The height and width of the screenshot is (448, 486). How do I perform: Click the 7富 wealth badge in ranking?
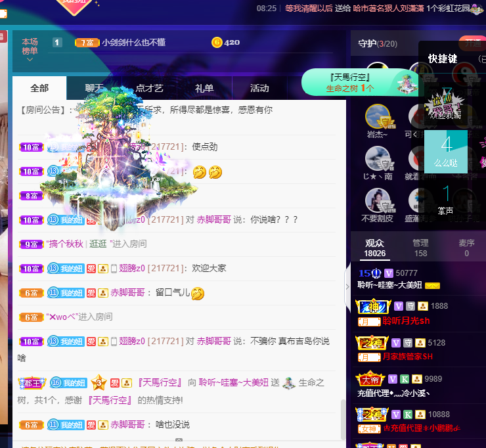(87, 43)
